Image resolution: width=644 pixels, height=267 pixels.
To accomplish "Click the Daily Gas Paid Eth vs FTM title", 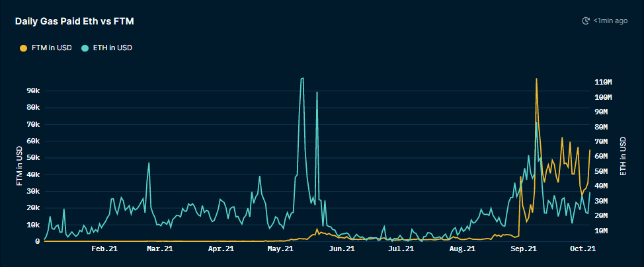I will coord(75,21).
